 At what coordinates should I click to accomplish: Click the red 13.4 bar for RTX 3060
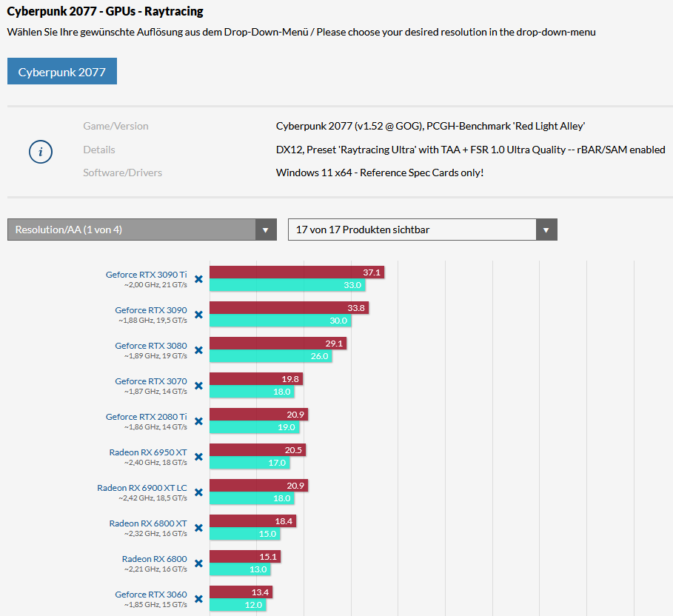point(241,592)
